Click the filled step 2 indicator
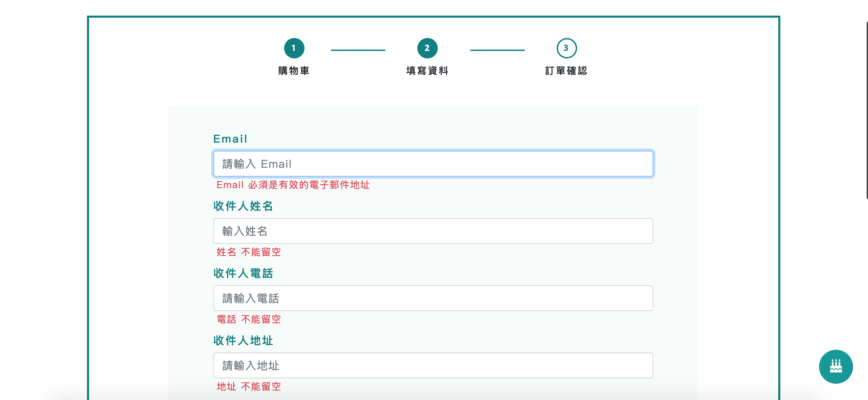Viewport: 868px width, 400px height. coord(427,48)
